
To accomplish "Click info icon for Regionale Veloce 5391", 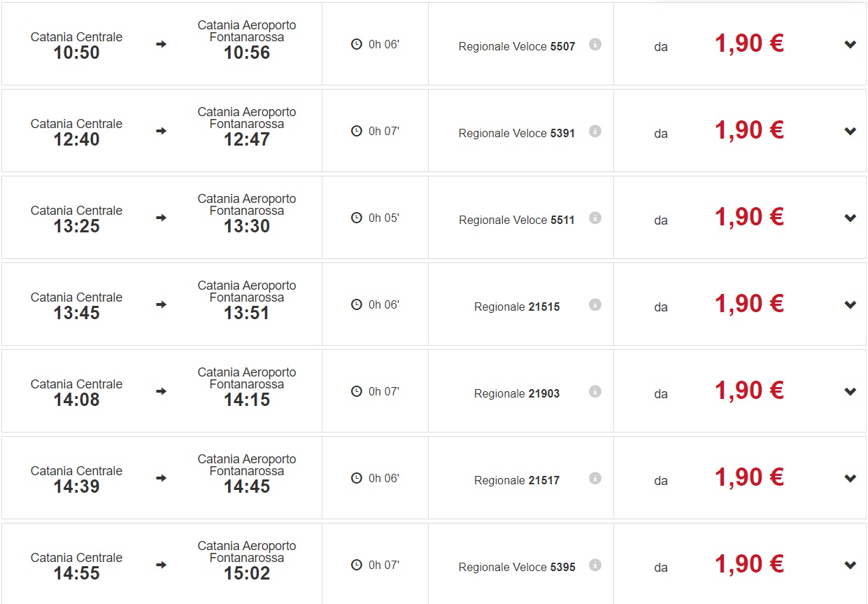I will pos(595,131).
